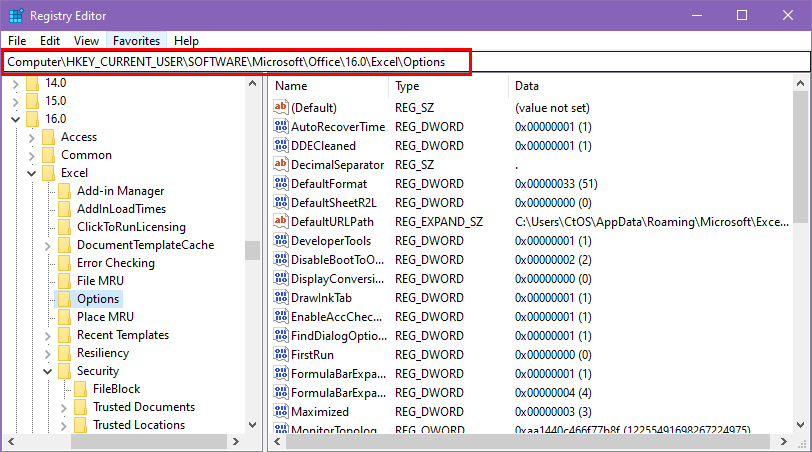Click tree pane scroll right arrow
The height and width of the screenshot is (452, 812).
(x=236, y=442)
